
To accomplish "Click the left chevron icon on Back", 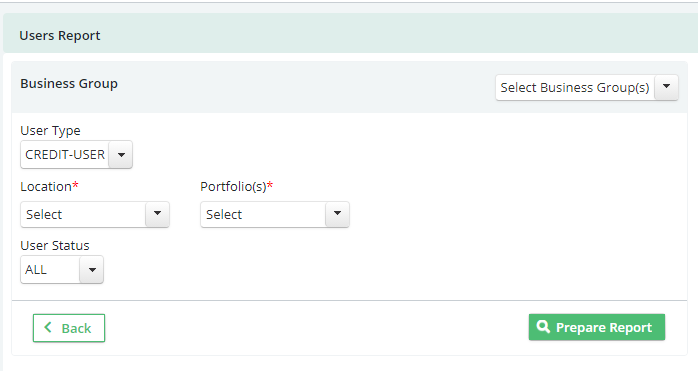I will click(x=48, y=327).
